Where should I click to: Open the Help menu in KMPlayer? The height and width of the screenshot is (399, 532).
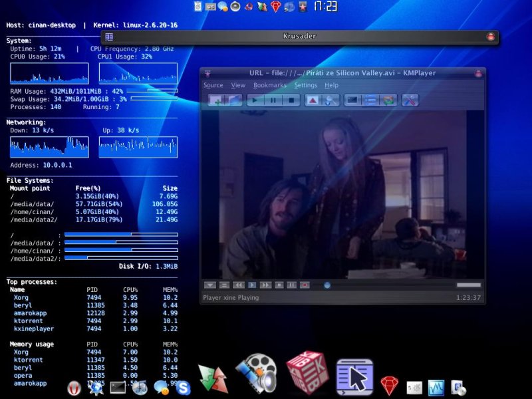point(331,85)
